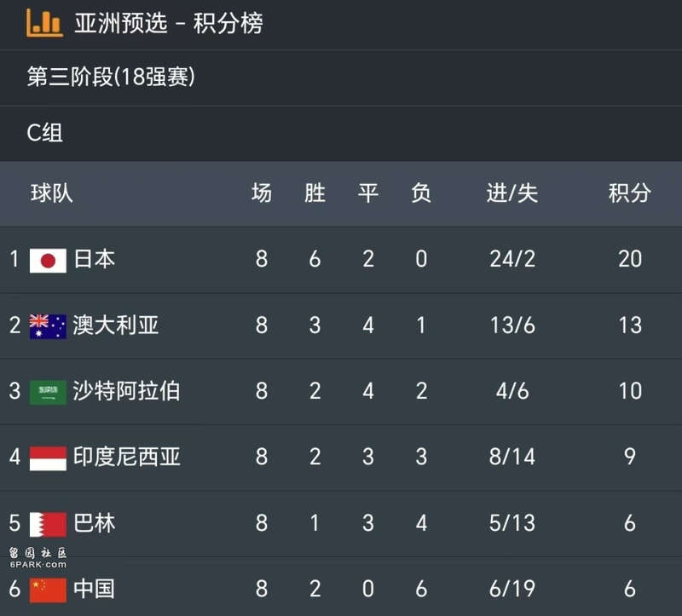Click the Indonesia flag icon
Viewport: 682px width, 616px height.
coord(48,458)
